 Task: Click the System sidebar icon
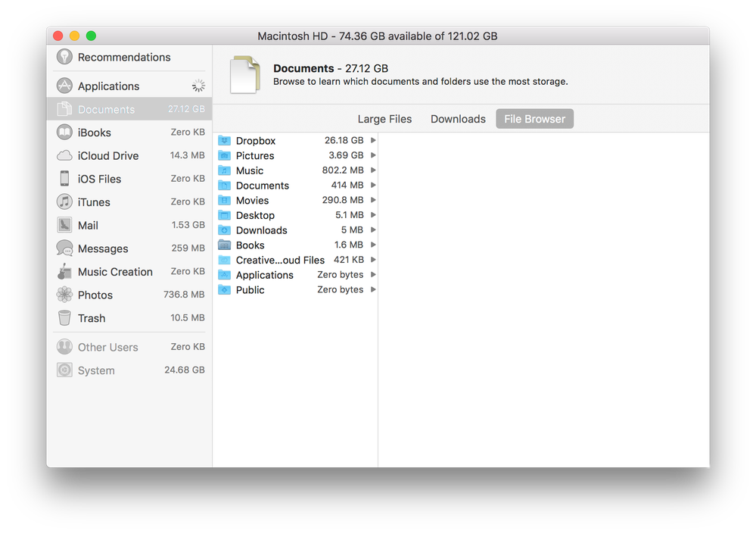[64, 370]
